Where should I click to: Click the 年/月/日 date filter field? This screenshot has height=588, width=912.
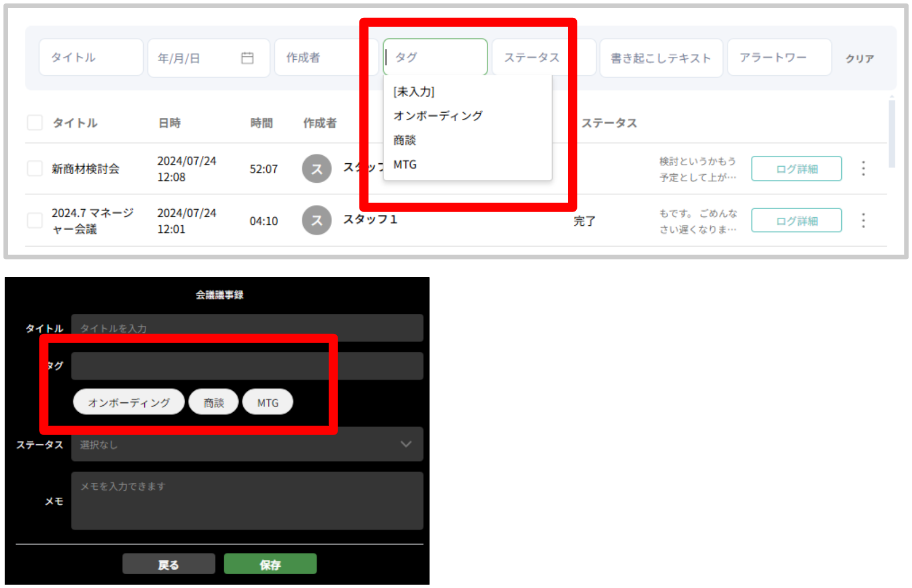pyautogui.click(x=209, y=57)
